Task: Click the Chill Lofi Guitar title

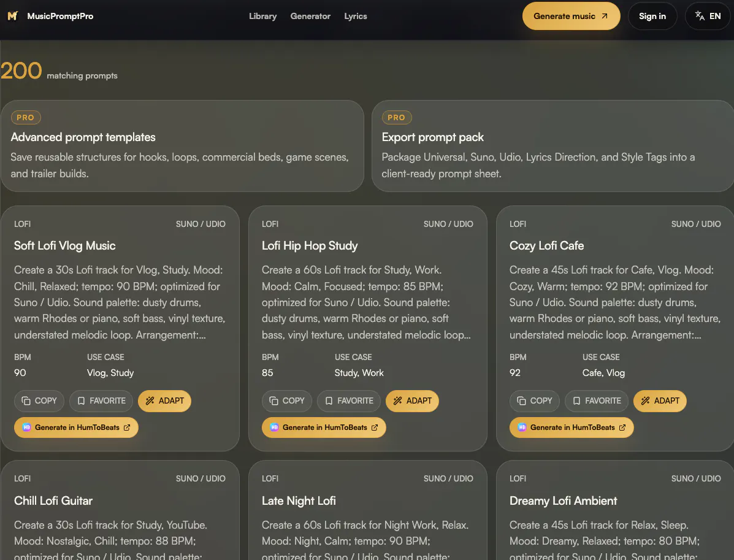Action: pos(53,501)
